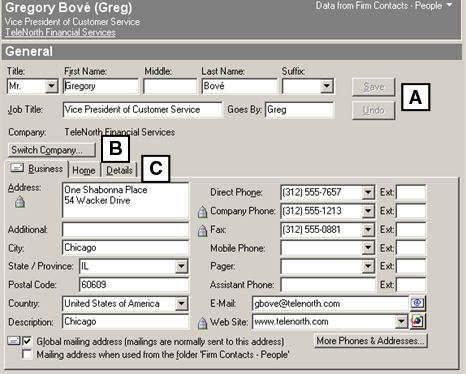Click the Description field
The width and height of the screenshot is (466, 374).
126,322
